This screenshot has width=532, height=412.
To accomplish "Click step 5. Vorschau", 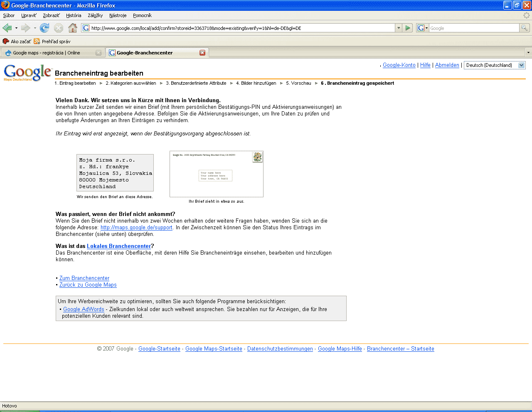I will pyautogui.click(x=298, y=83).
